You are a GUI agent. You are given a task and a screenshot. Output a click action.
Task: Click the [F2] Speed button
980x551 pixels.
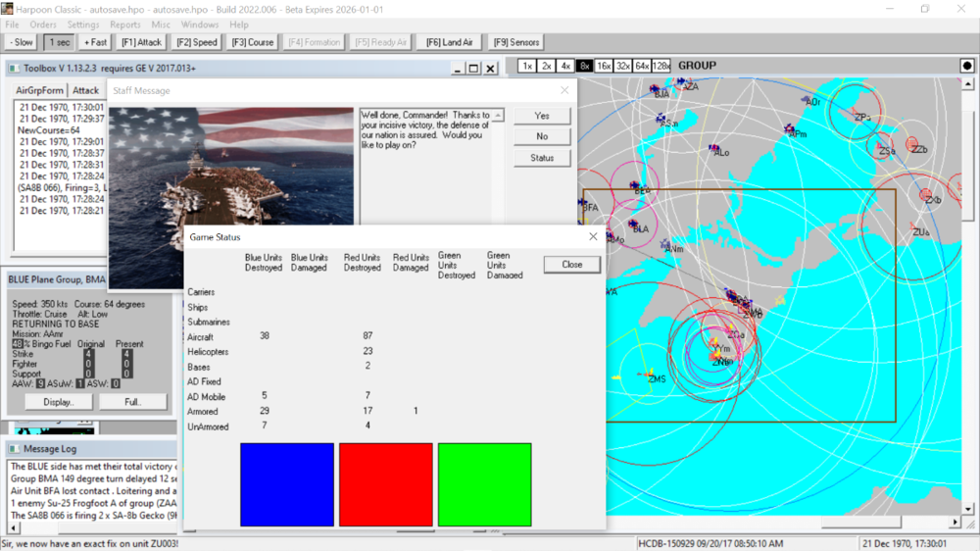[197, 42]
